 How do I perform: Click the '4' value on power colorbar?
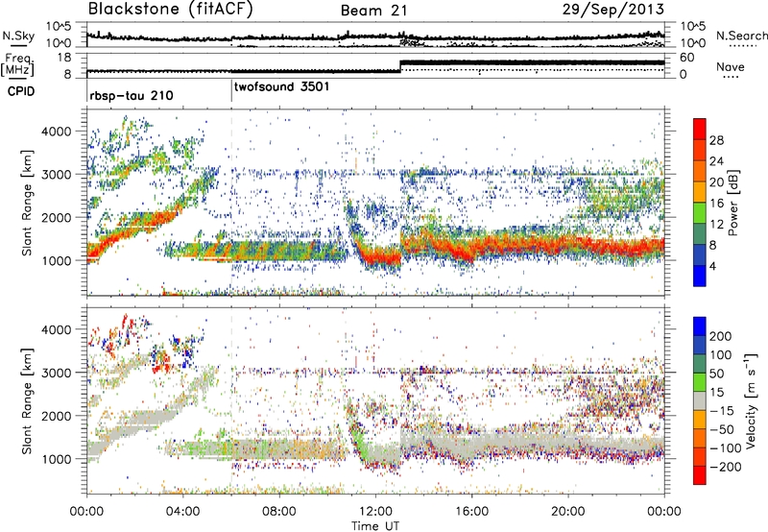pos(712,267)
